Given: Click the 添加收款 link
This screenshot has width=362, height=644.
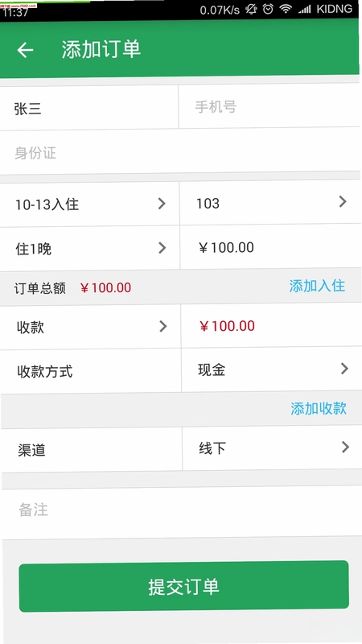Looking at the screenshot, I should pos(319,408).
